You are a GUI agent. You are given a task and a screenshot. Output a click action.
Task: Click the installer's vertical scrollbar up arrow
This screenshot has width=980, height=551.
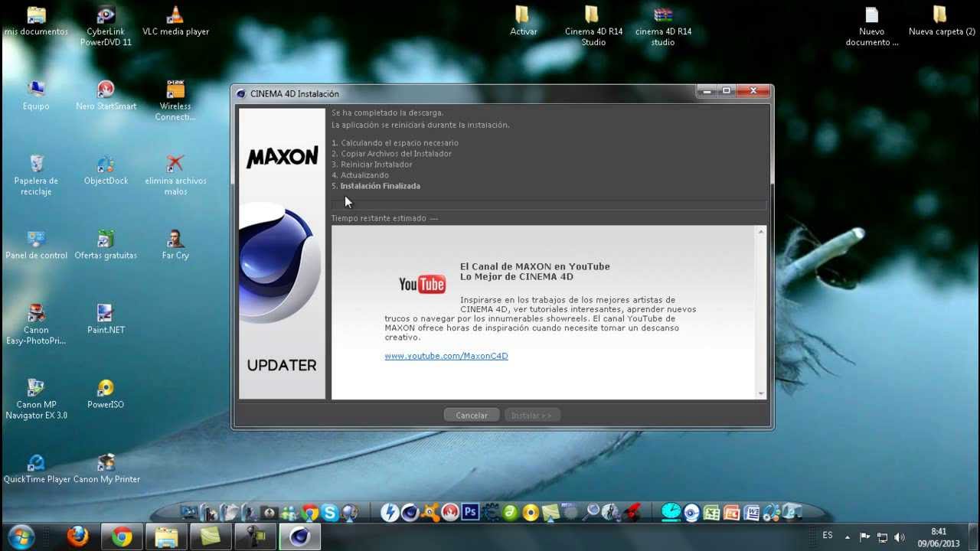tap(761, 231)
